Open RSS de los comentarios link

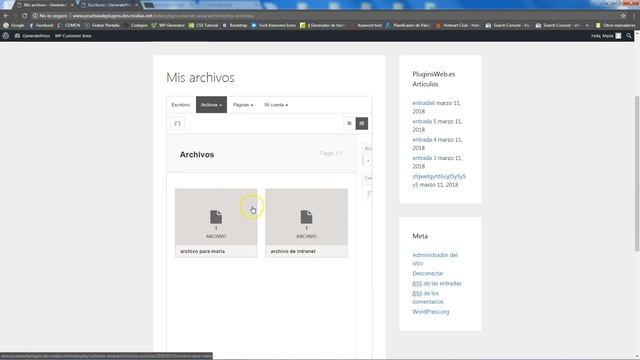click(428, 298)
